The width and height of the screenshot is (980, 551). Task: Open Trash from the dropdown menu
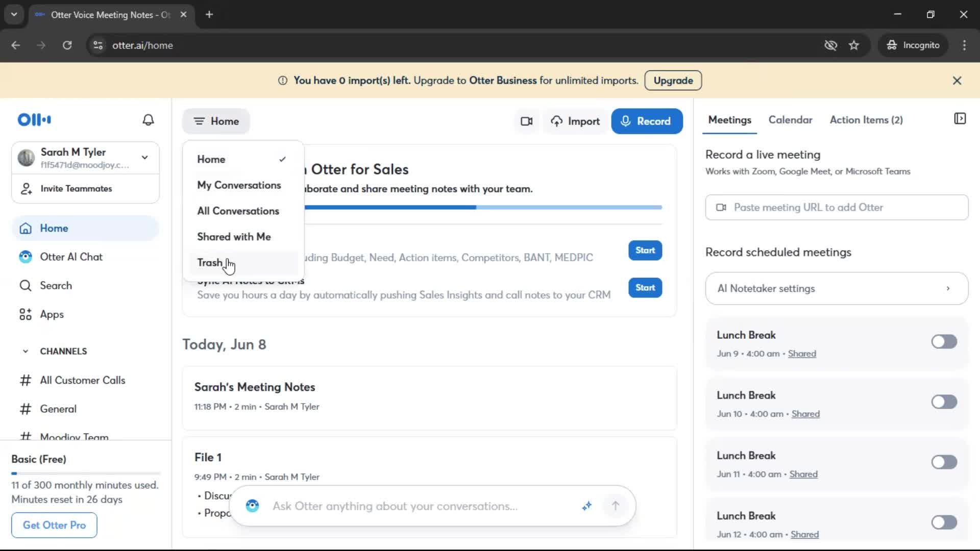(242, 263)
